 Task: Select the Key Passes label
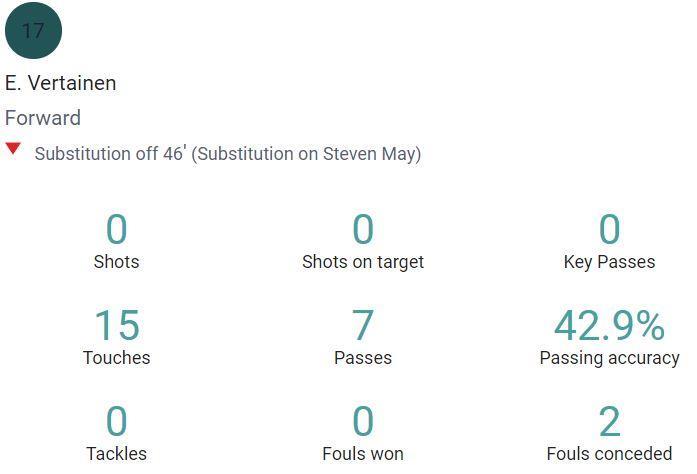(609, 262)
